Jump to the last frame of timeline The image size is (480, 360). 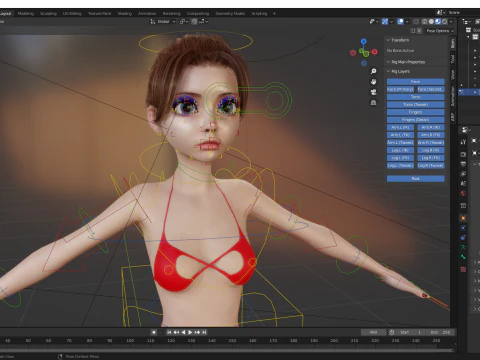(204, 332)
